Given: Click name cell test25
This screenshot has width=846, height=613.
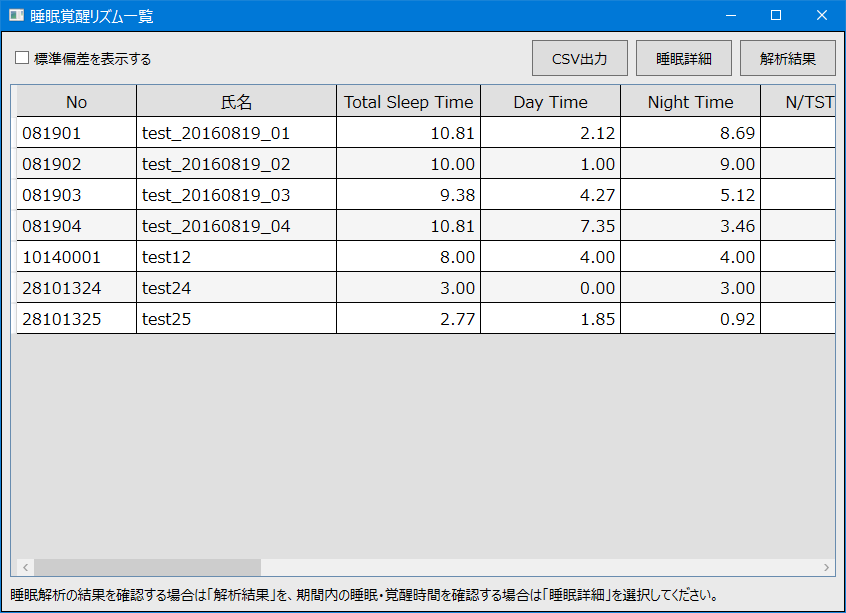Looking at the screenshot, I should 236,318.
